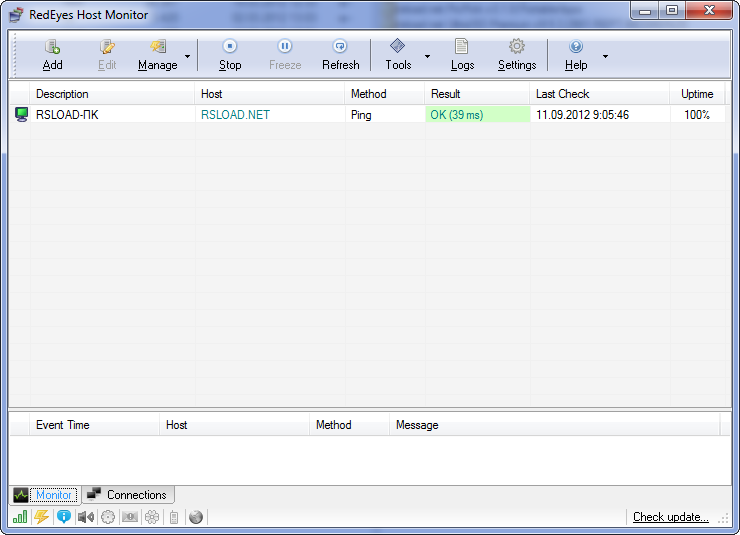
Task: Expand the Help dropdown arrow
Action: (x=605, y=56)
